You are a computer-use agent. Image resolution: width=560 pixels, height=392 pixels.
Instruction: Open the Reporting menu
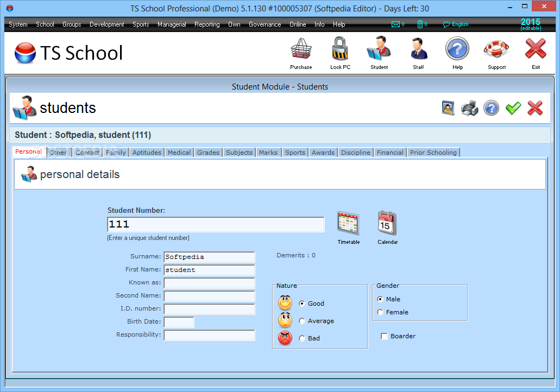[207, 24]
